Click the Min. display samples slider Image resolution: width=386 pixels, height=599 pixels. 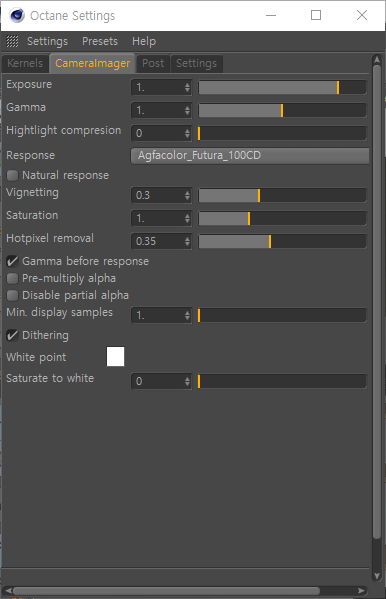click(282, 315)
